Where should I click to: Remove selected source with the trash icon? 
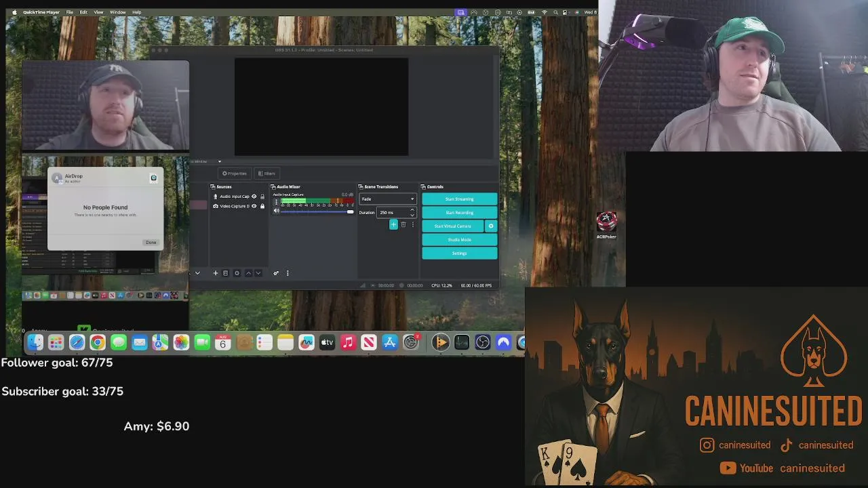click(226, 273)
